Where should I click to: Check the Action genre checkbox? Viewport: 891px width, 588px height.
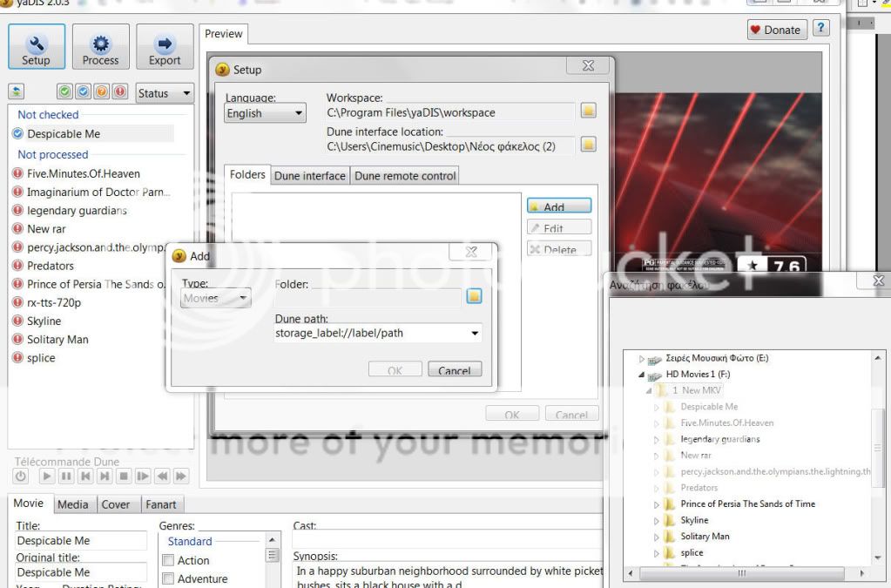tap(169, 561)
